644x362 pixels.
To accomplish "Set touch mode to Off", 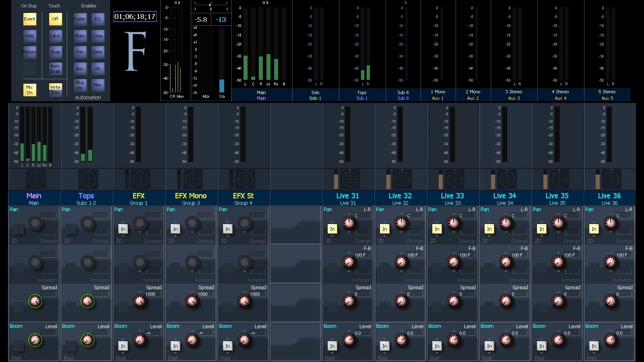I will click(55, 19).
